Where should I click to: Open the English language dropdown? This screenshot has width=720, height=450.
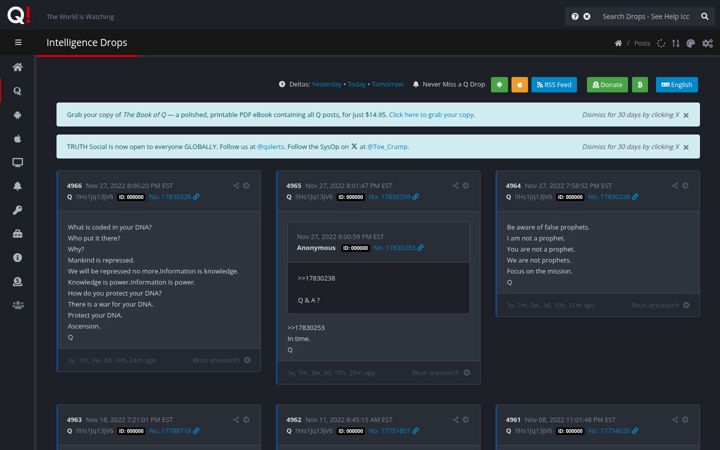click(676, 84)
